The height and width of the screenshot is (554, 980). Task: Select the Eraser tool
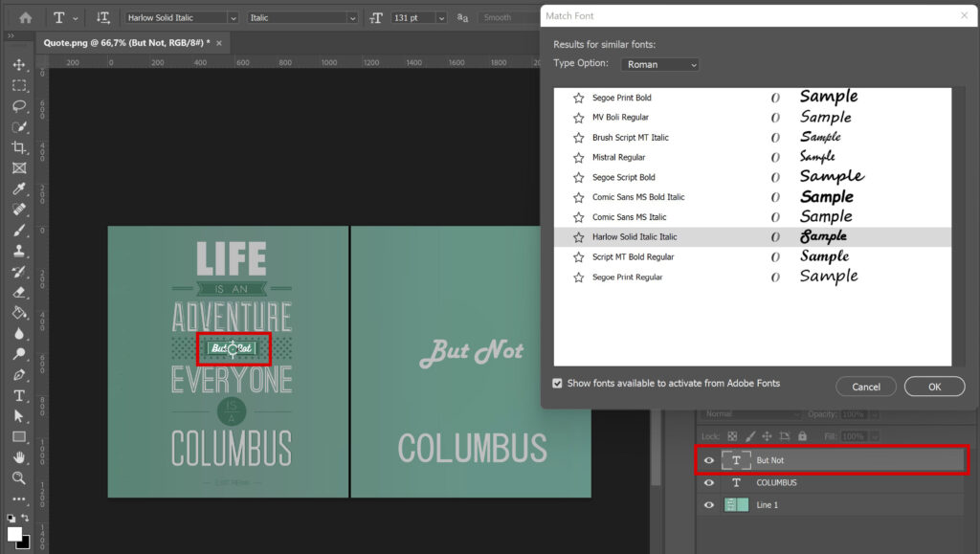19,292
